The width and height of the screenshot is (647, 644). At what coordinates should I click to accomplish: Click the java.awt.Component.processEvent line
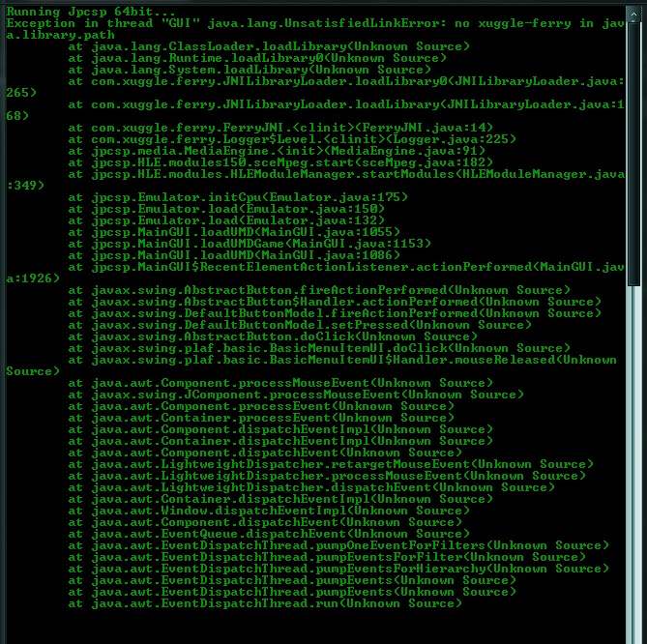(261, 406)
